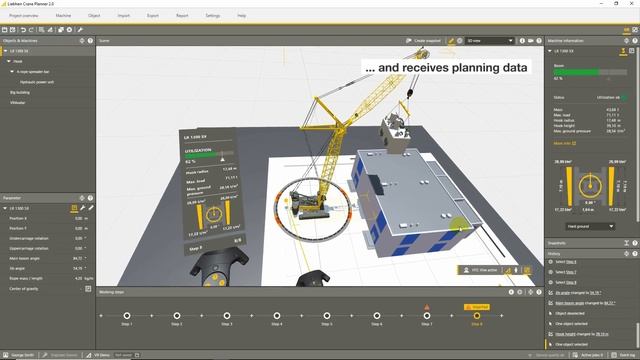
Task: Toggle the top-right yellow view layout icon
Action: tap(627, 30)
